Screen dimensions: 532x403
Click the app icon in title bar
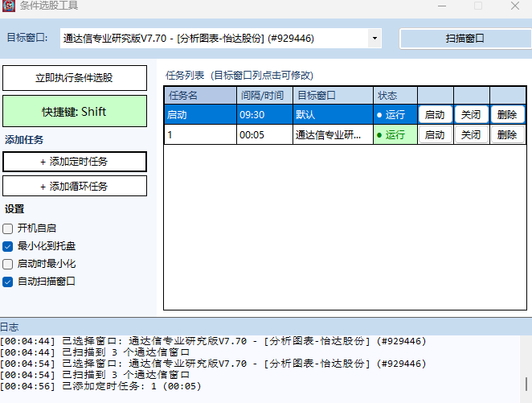[9, 6]
